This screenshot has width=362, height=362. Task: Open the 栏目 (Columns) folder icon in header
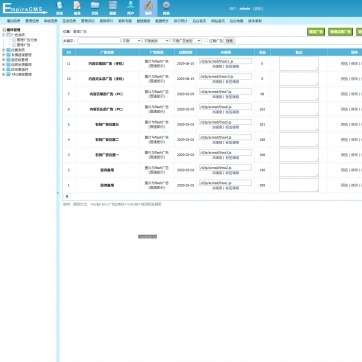[95, 8]
